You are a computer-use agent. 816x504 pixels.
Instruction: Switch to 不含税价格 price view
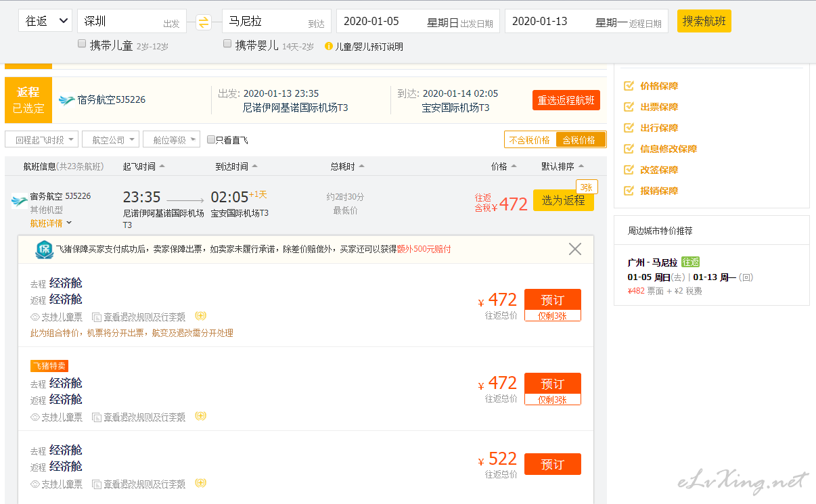coord(530,140)
